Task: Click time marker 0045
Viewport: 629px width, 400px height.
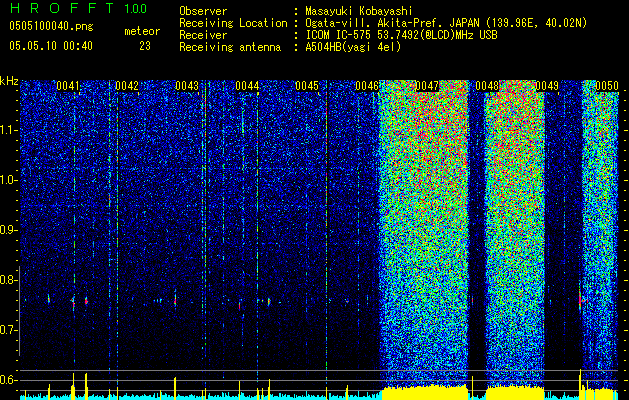Action: 306,86
